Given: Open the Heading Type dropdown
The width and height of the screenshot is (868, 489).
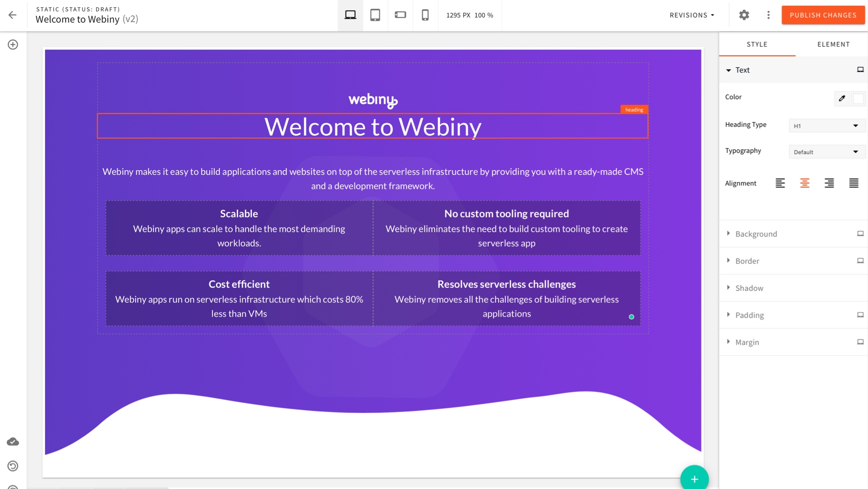Looking at the screenshot, I should tap(826, 125).
